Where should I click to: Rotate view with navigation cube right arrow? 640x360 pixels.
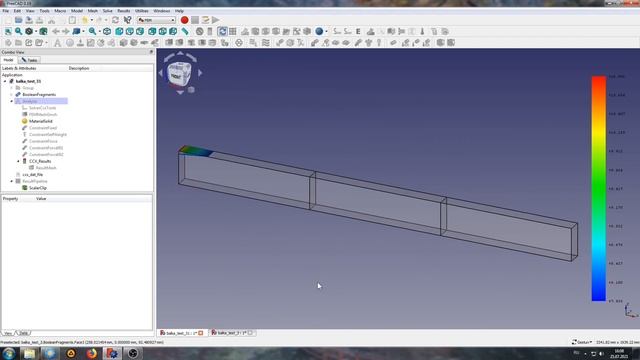point(200,73)
